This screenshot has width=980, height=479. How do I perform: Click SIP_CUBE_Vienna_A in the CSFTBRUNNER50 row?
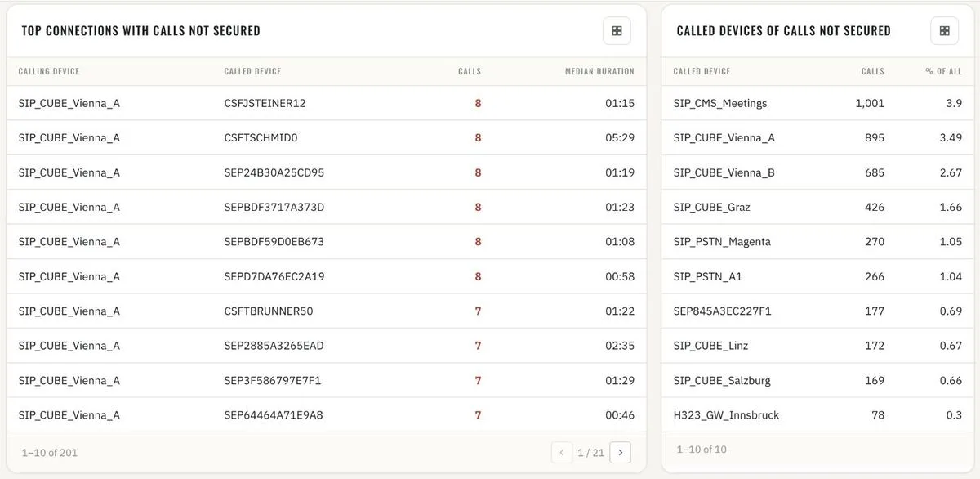coord(69,311)
